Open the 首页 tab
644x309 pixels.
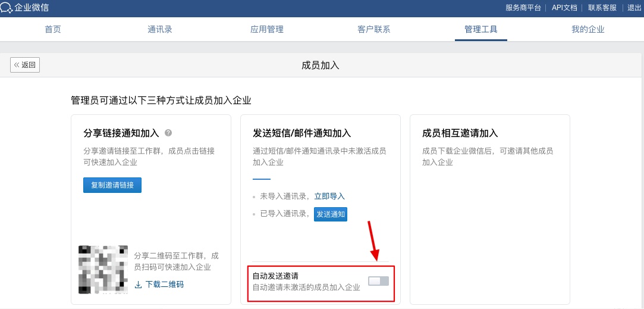tap(53, 29)
